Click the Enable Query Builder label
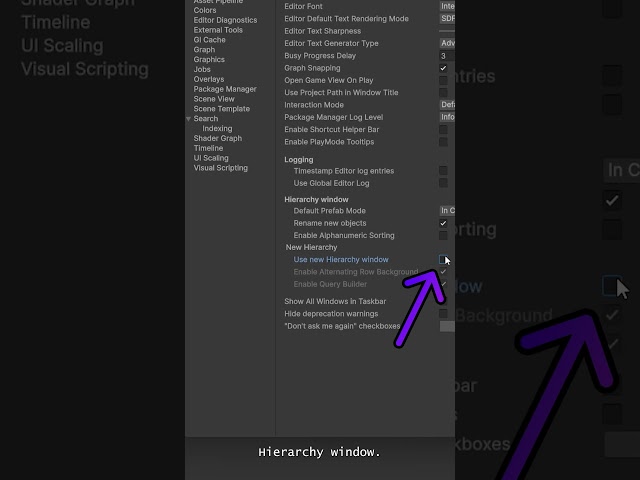The height and width of the screenshot is (480, 640). tap(330, 284)
